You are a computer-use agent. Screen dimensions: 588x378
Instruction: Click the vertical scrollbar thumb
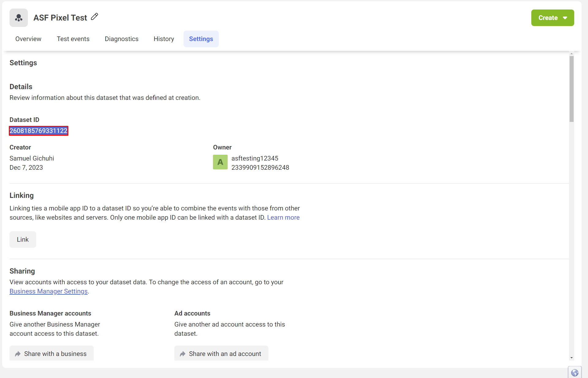(x=571, y=89)
